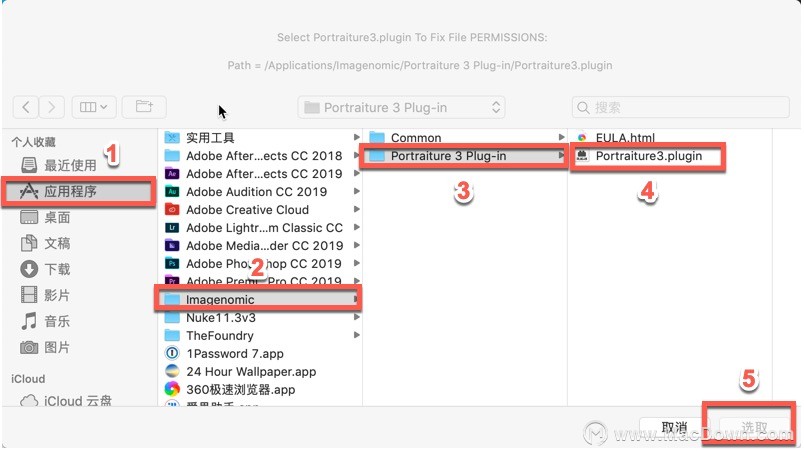
Task: Select the Portraiture 3 Plug-in folder
Action: pos(464,156)
